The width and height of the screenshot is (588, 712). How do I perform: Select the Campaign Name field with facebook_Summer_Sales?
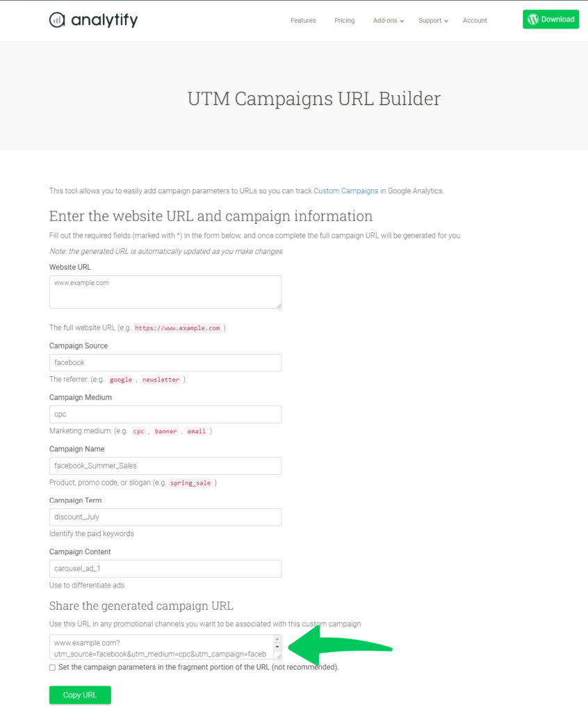[x=165, y=465]
